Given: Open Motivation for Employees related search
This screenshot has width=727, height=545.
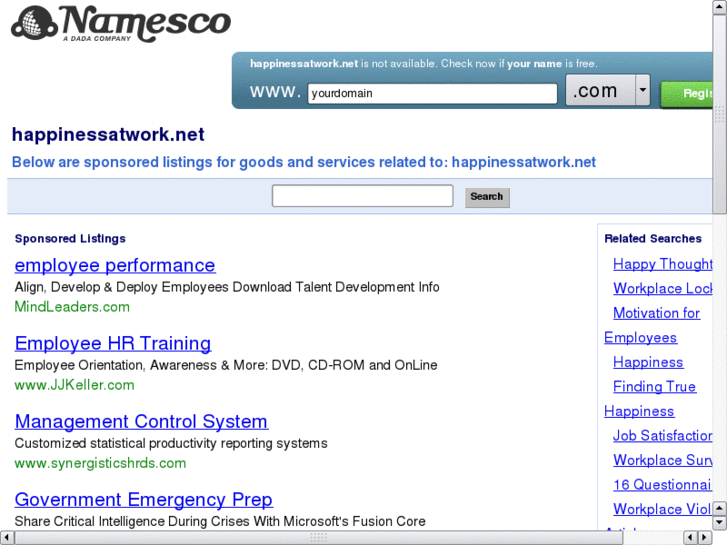Looking at the screenshot, I should click(x=656, y=313).
